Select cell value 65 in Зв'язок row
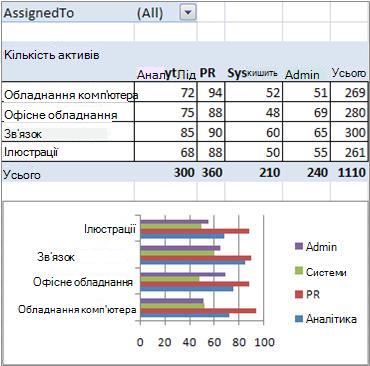Viewport: 370px width, 366px height. pyautogui.click(x=320, y=133)
